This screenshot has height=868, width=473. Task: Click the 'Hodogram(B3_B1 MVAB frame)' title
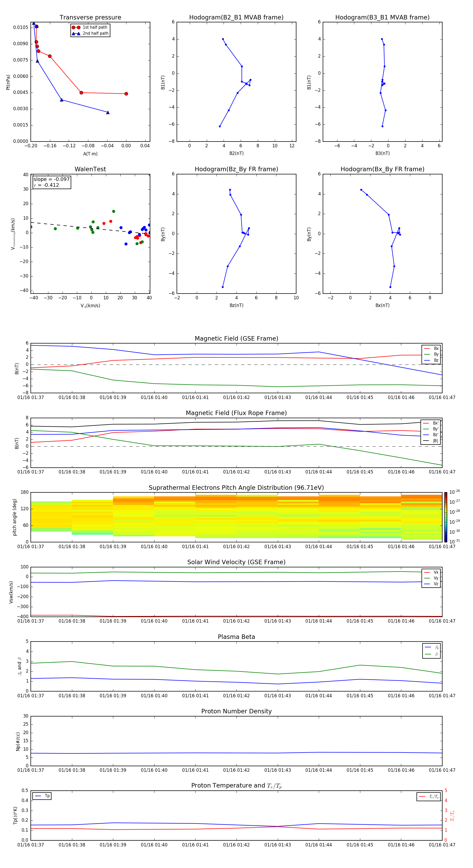(382, 18)
